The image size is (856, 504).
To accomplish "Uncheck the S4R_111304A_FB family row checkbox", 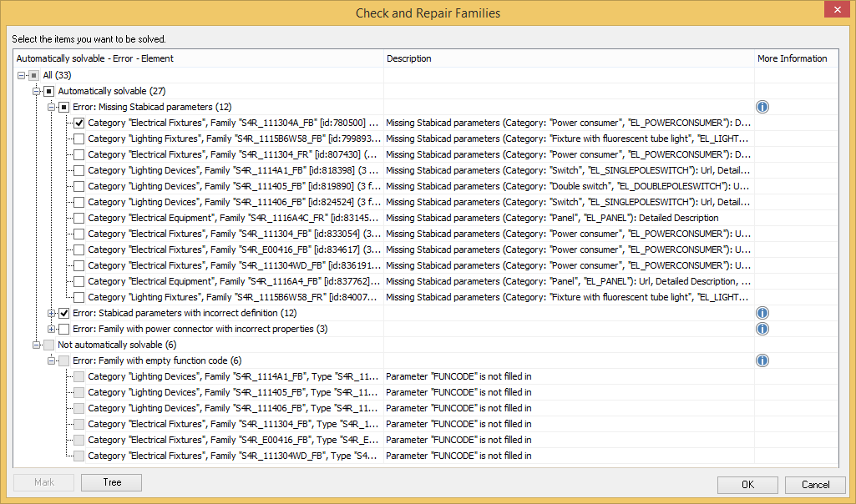I will coord(79,123).
